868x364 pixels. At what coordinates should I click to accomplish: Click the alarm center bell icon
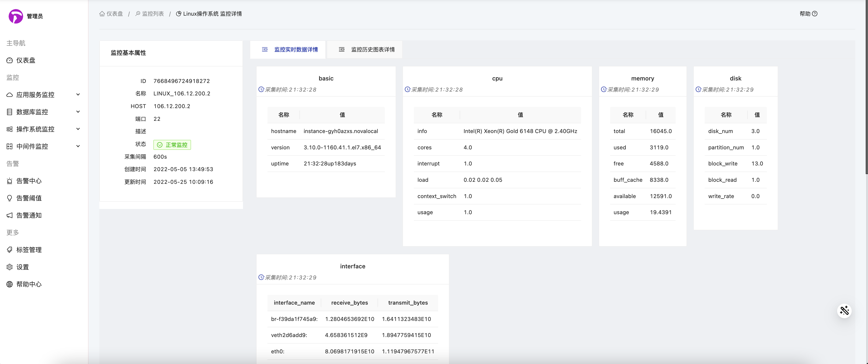coord(10,181)
